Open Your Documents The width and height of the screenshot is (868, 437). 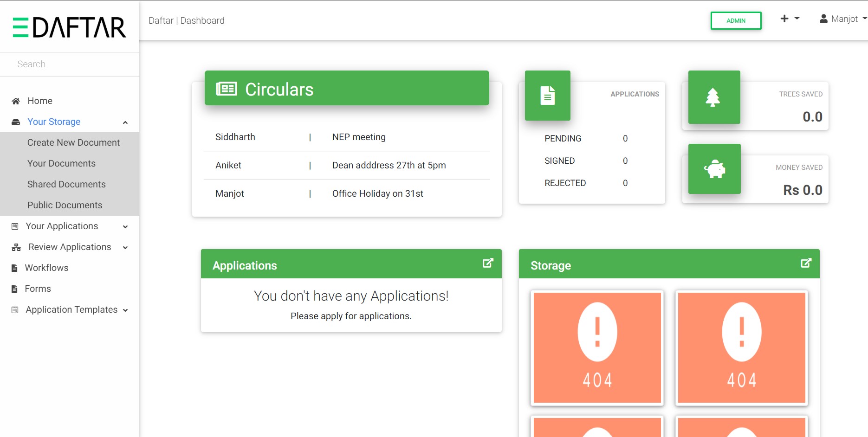click(x=61, y=163)
